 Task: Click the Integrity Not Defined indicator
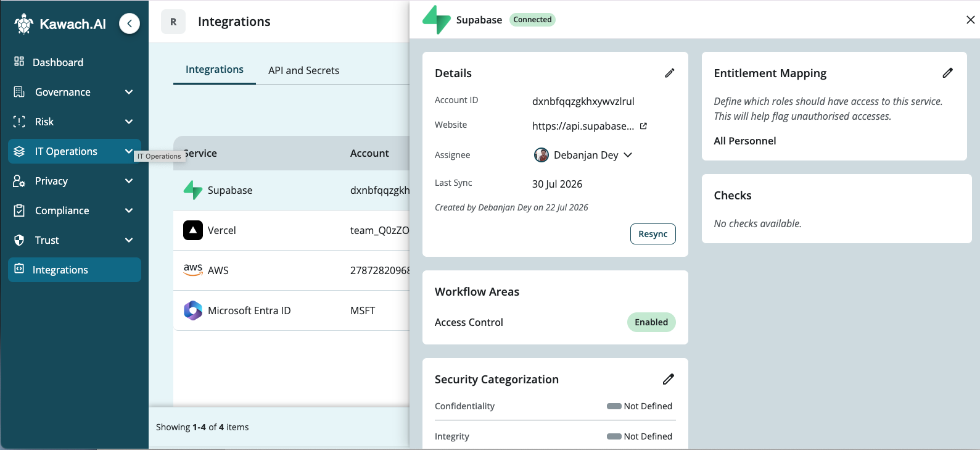(640, 436)
